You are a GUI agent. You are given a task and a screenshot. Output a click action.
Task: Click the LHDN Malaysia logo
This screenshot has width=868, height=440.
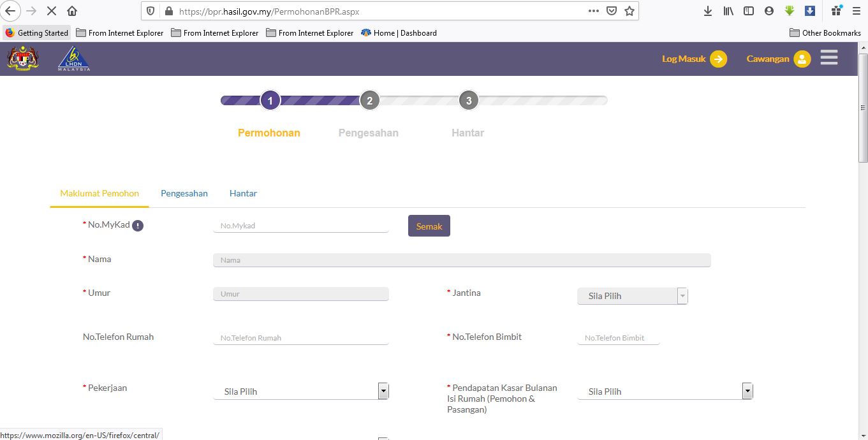click(74, 59)
